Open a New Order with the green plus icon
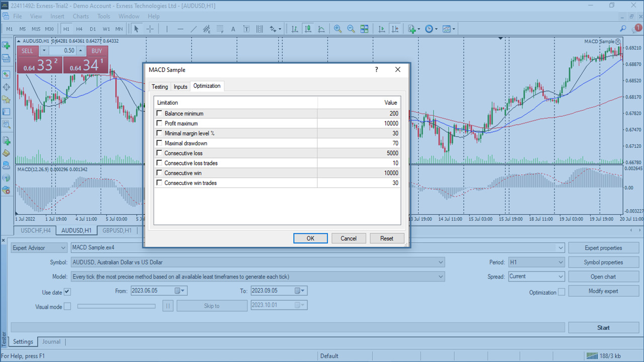The image size is (644, 362). click(412, 29)
